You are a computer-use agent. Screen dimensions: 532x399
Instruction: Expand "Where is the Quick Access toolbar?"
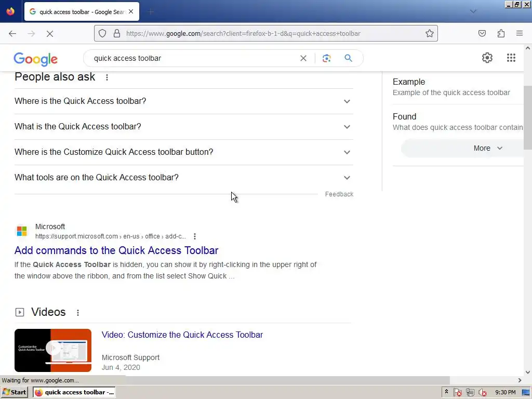(184, 101)
